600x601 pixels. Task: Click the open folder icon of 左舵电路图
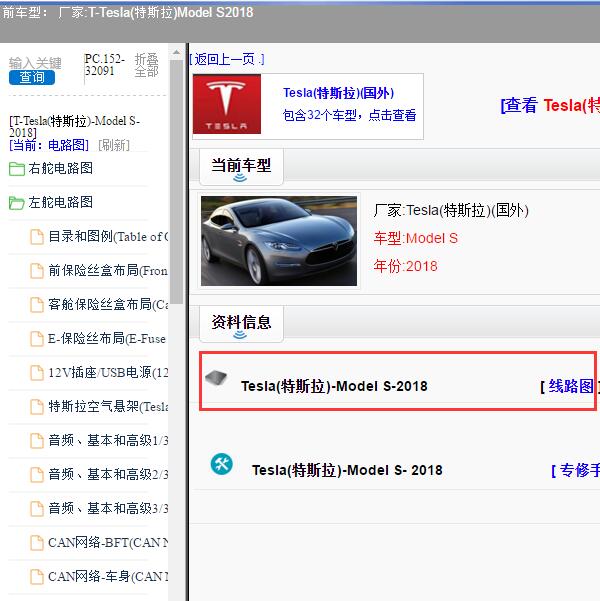coord(17,203)
